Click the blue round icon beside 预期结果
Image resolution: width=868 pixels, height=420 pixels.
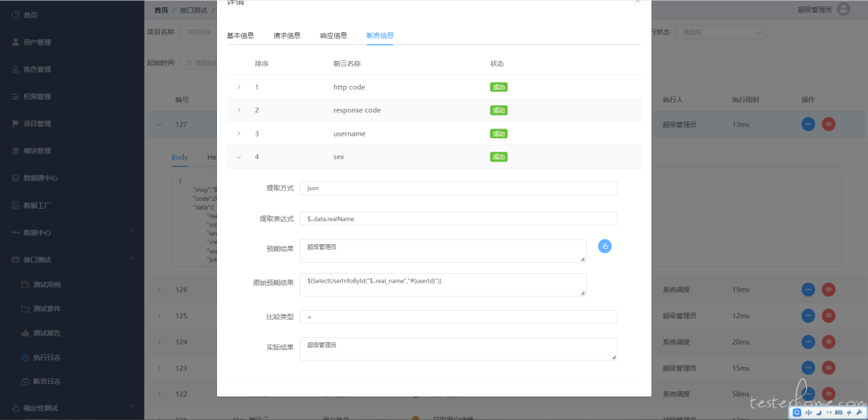coord(604,247)
